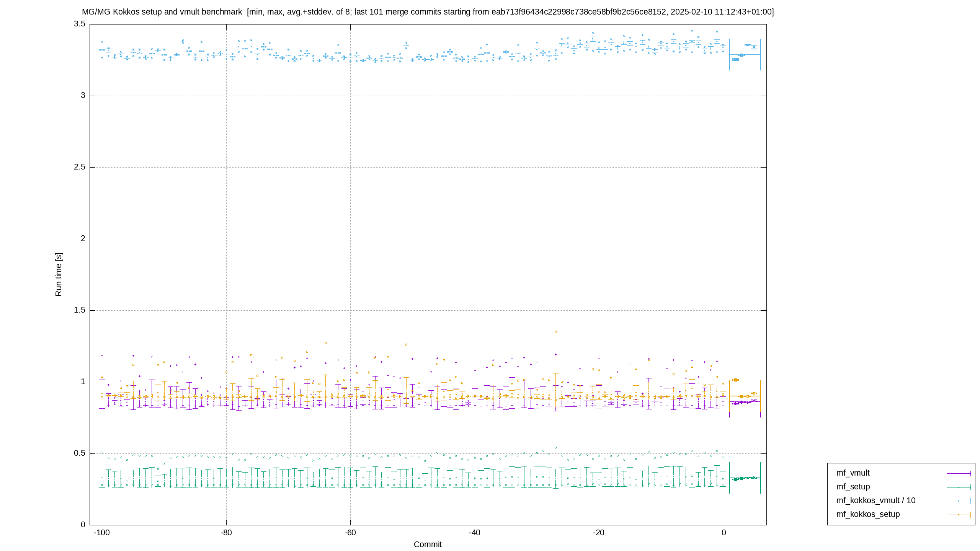980x551 pixels.
Task: Click the mf_vmult legend label
Action: pos(853,473)
